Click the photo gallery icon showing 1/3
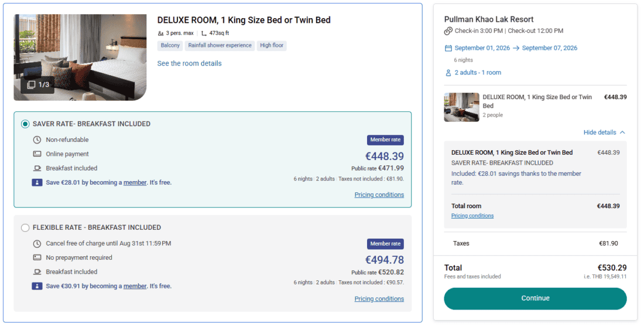644x326 pixels. pos(32,85)
